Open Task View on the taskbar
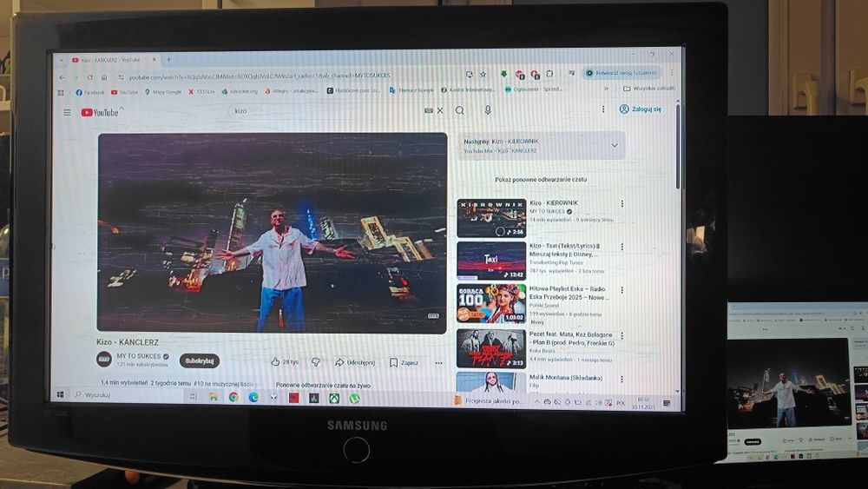This screenshot has width=868, height=489. click(193, 396)
